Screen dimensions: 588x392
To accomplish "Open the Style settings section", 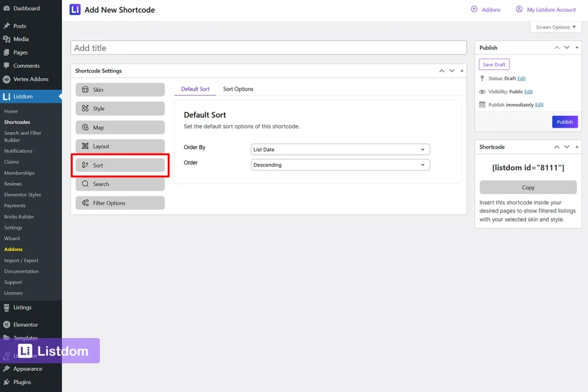I will 119,108.
